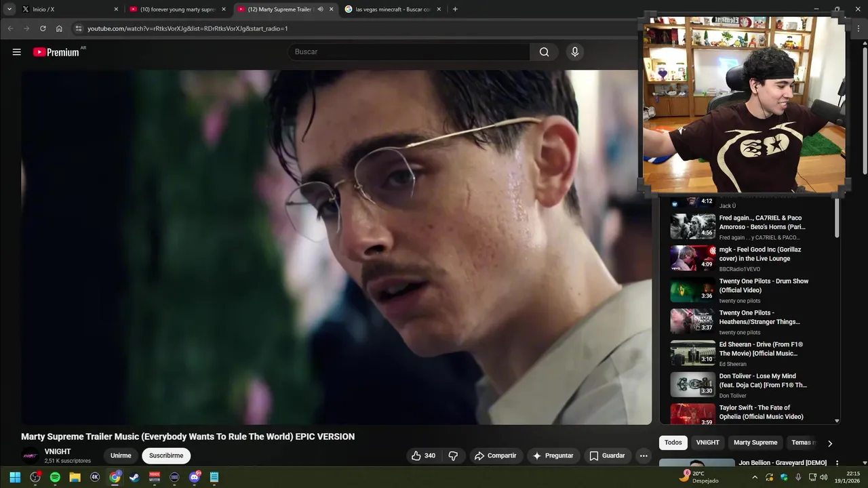Image resolution: width=868 pixels, height=488 pixels.
Task: Open Taylor Swift Fate of Ophelia
Action: [x=762, y=412]
